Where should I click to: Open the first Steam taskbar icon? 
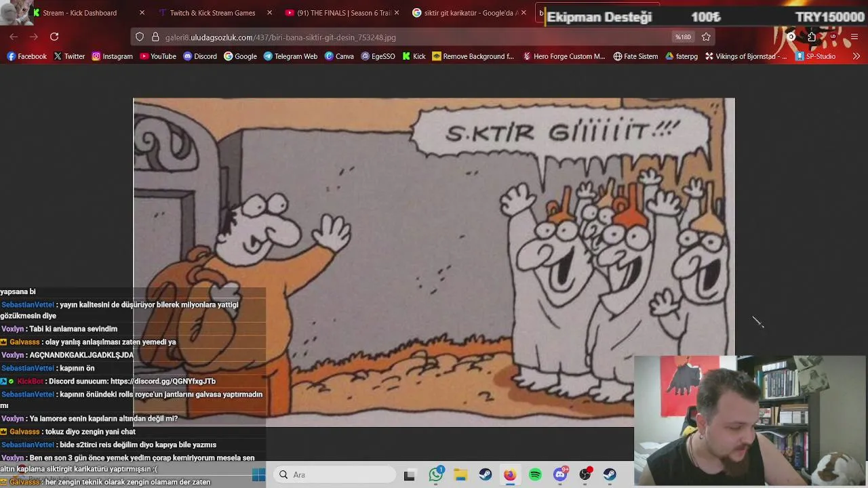(x=486, y=475)
